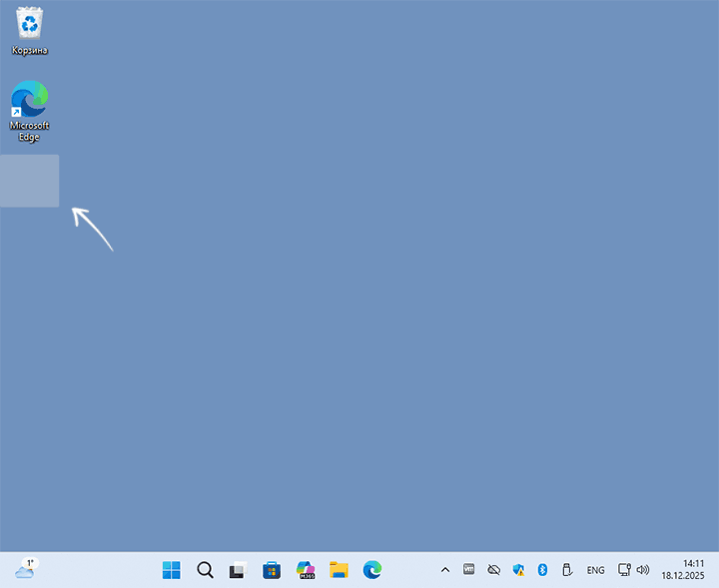Screen dimensions: 719x588
Task: Open Windows Security shield warning icon
Action: (x=518, y=570)
